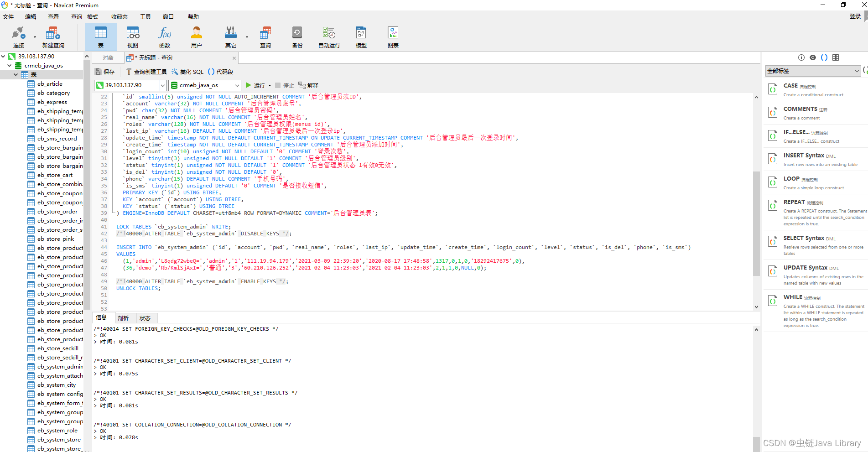Open the 文件 menu
Screen dimensions: 868x452
[8, 17]
